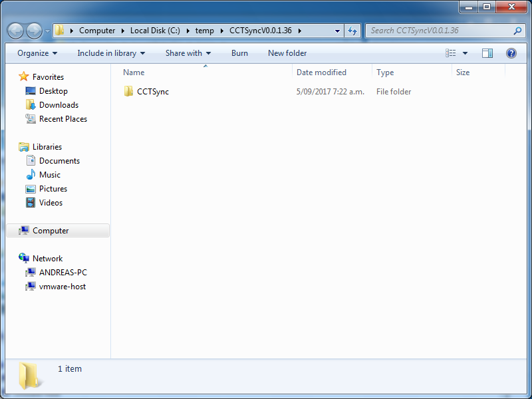Expand arrow between Computer and Local Disk

coord(123,31)
